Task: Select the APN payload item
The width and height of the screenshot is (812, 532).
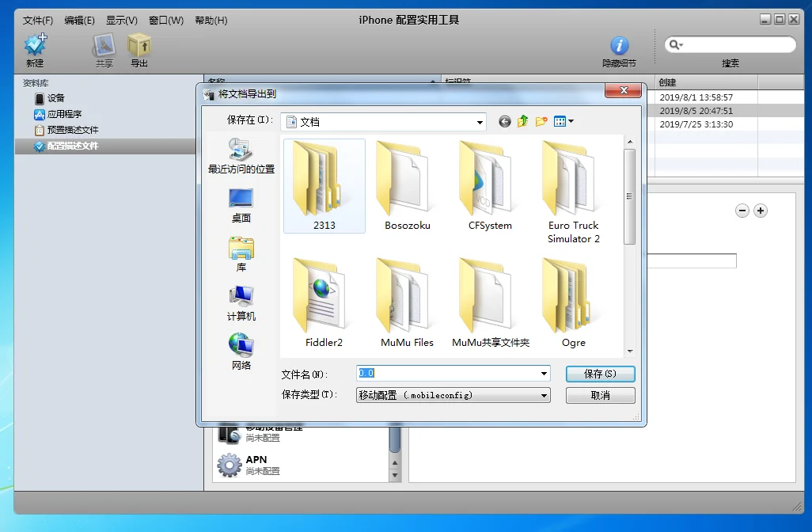Action: (301, 465)
